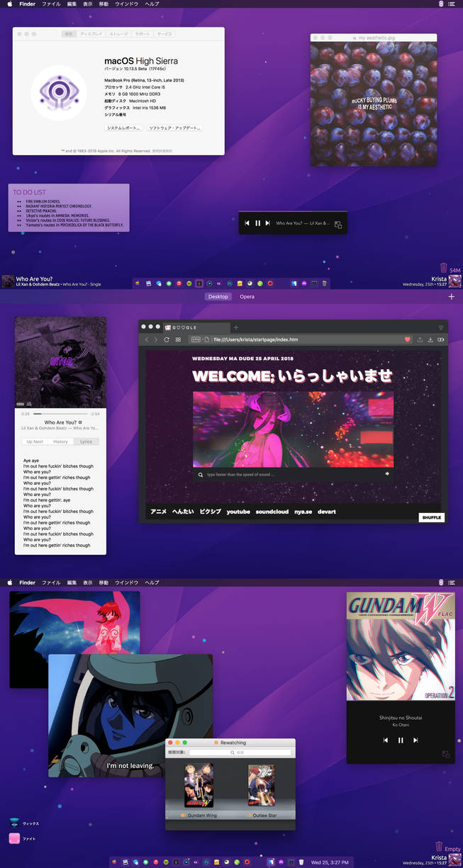
Task: Open the ディスプレイ tab in About This Mac
Action: [x=91, y=34]
